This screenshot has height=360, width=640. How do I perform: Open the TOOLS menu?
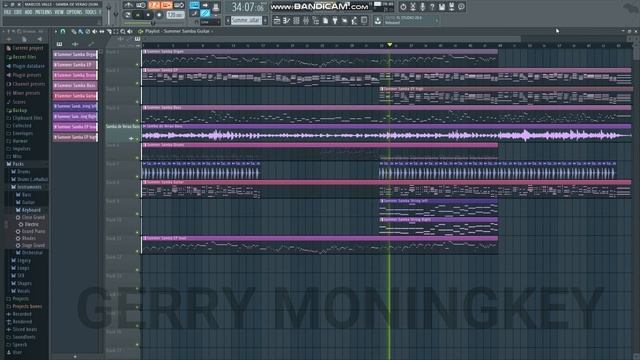[x=91, y=12]
